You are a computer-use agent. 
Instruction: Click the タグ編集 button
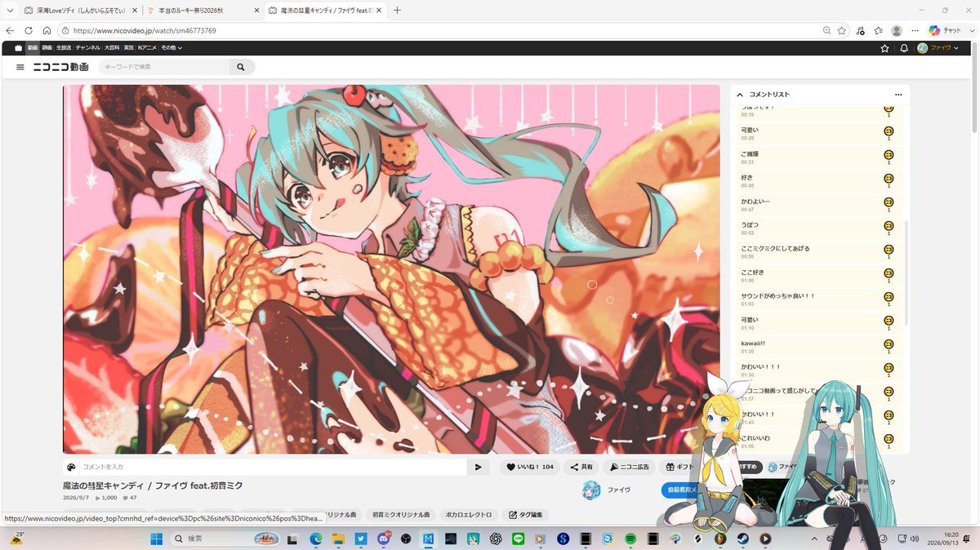[525, 515]
